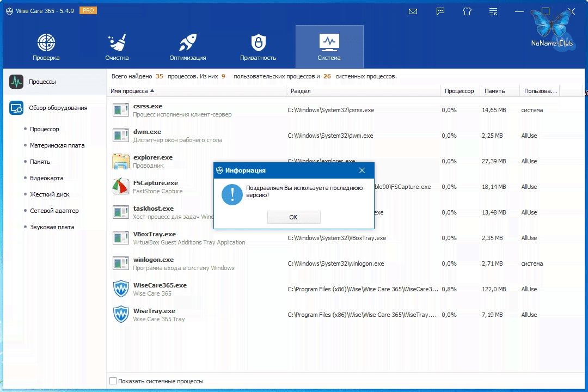Select Процессор hardware item
This screenshot has height=392, width=588.
pos(44,129)
